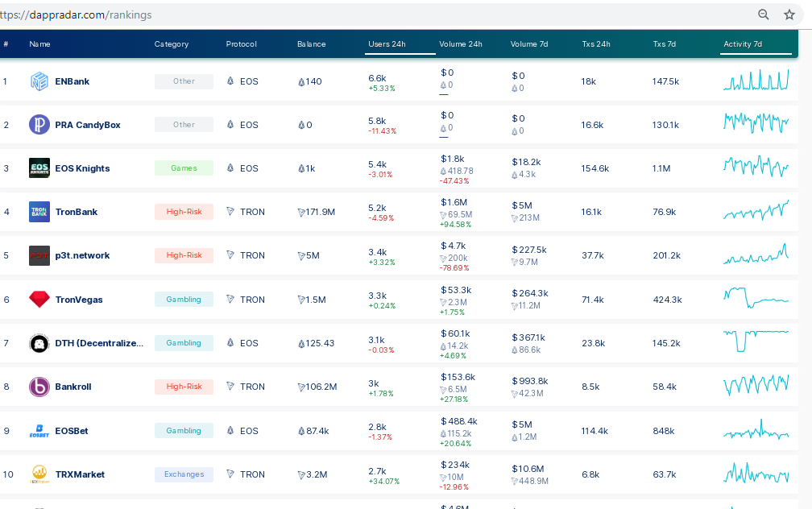This screenshot has width=812, height=509.
Task: Sort the table by Users 24h column
Action: (387, 44)
